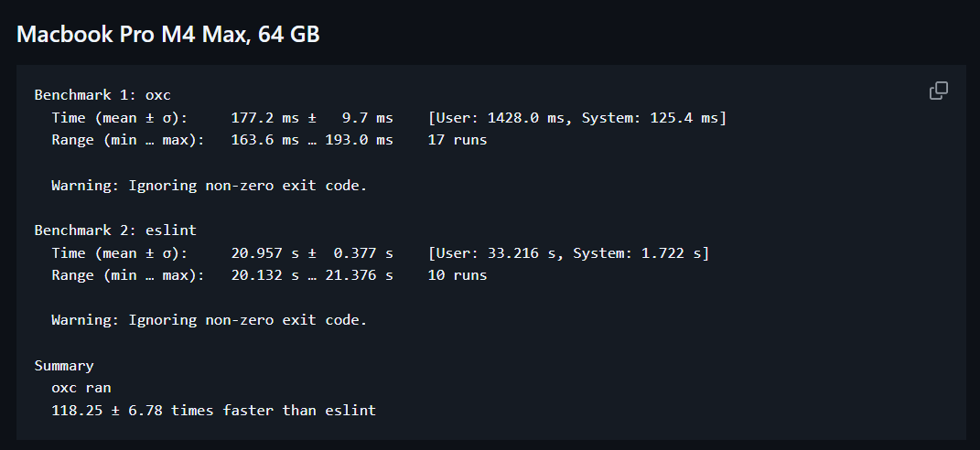Click the '17 runs' text
Image resolution: width=980 pixels, height=450 pixels.
point(457,140)
